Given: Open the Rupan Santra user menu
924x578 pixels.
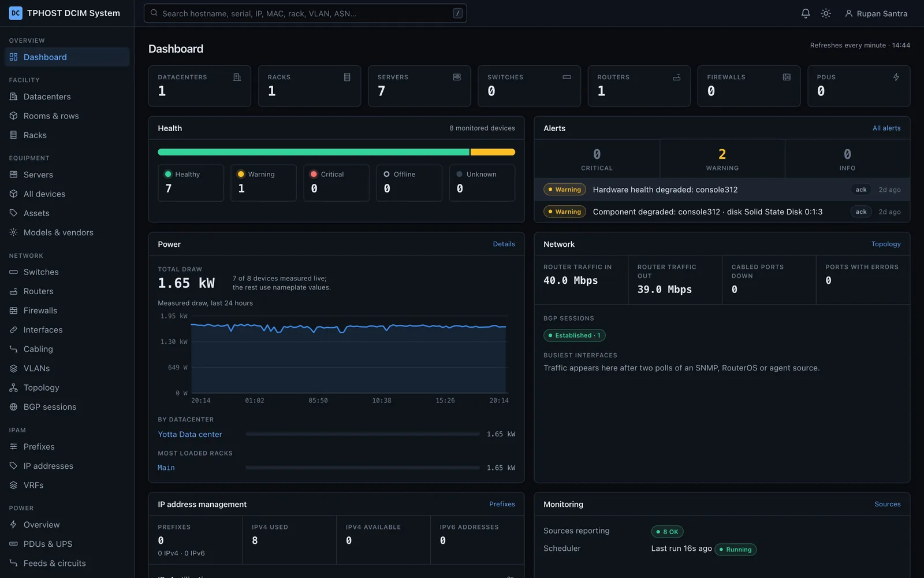Looking at the screenshot, I should click(876, 13).
